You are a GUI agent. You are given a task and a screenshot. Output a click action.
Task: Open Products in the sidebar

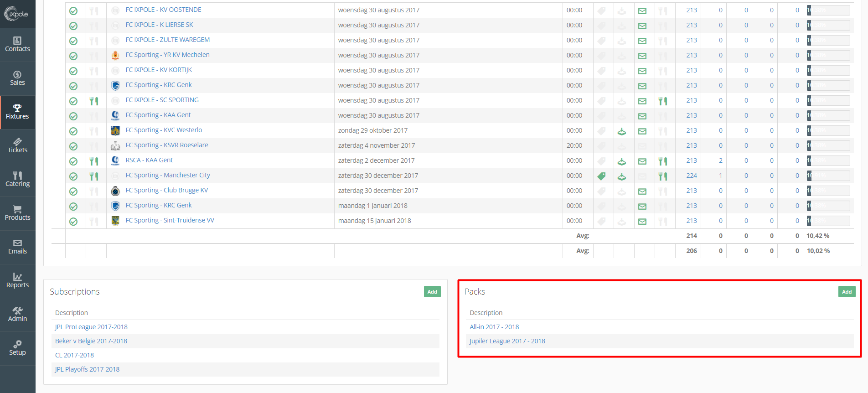point(17,213)
